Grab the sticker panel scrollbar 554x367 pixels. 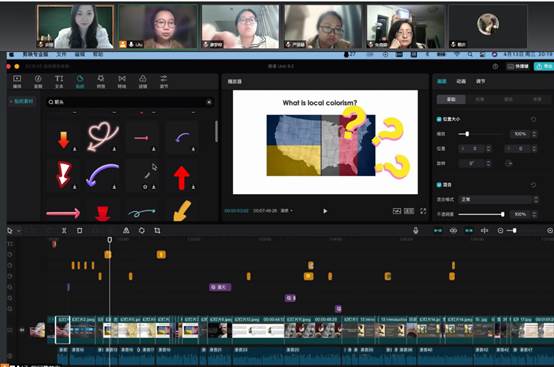(216, 131)
